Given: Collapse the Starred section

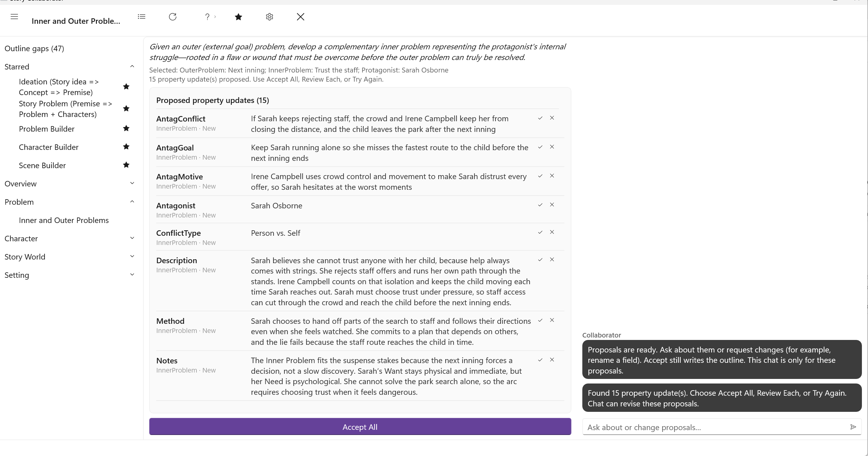Looking at the screenshot, I should 132,66.
